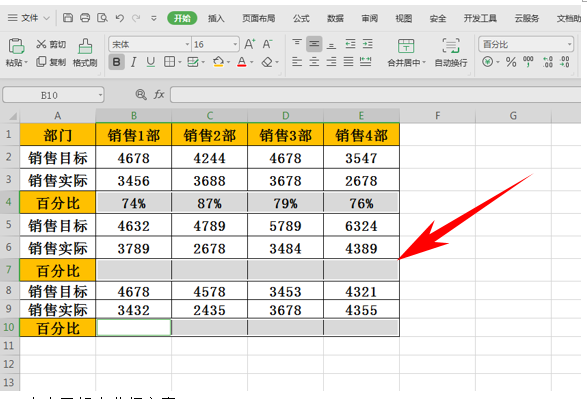This screenshot has width=587, height=399.
Task: Click the fill color bucket
Action: tap(218, 62)
